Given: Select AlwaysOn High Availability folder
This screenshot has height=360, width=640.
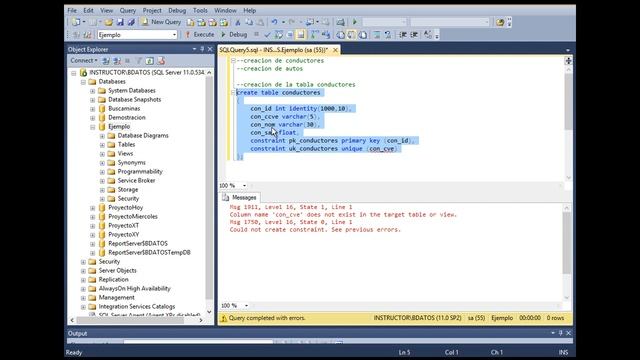Looking at the screenshot, I should (134, 289).
